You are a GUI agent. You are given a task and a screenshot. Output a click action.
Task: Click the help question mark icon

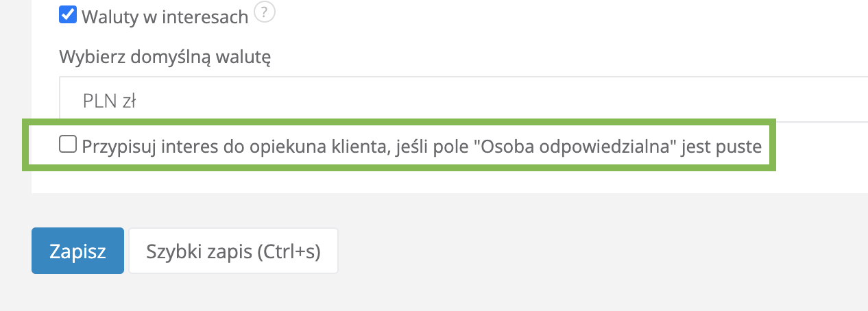[264, 13]
